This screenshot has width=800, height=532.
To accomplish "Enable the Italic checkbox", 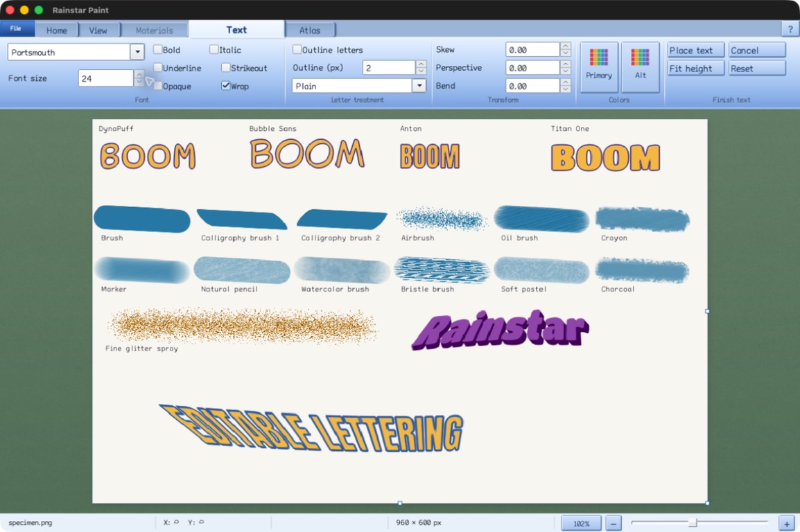I will point(214,49).
